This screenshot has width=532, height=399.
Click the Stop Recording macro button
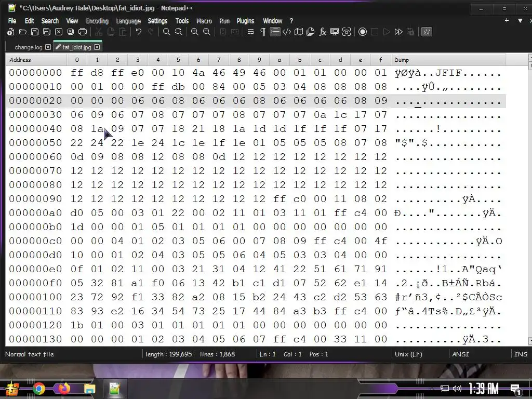[375, 32]
